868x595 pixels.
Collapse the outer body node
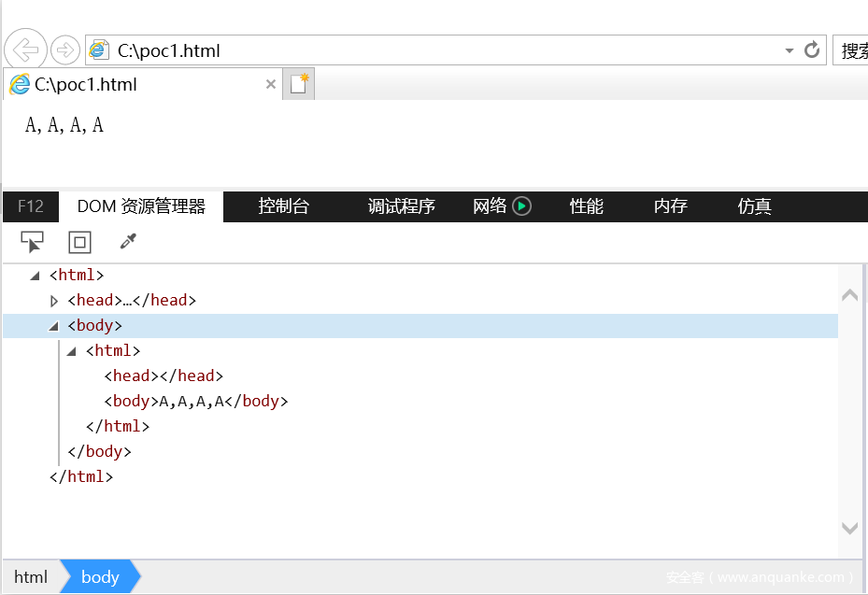coord(54,326)
